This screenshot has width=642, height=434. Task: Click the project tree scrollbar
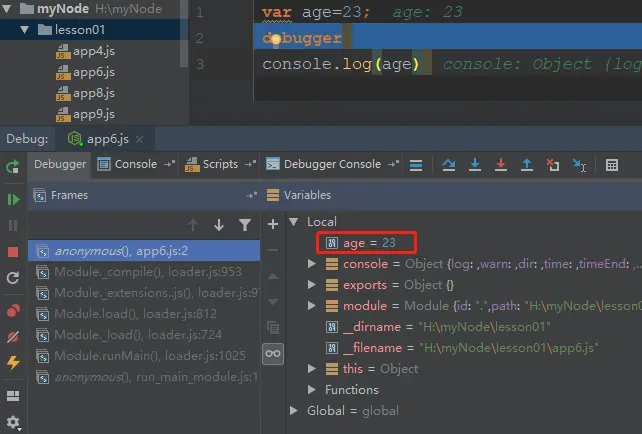(184, 34)
